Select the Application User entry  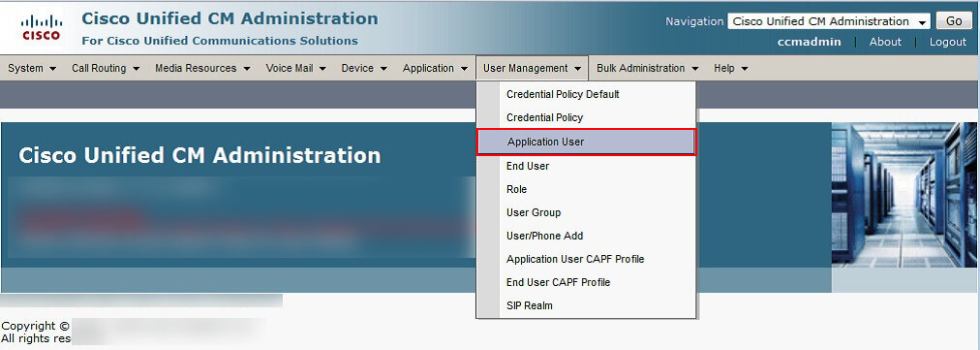click(586, 143)
